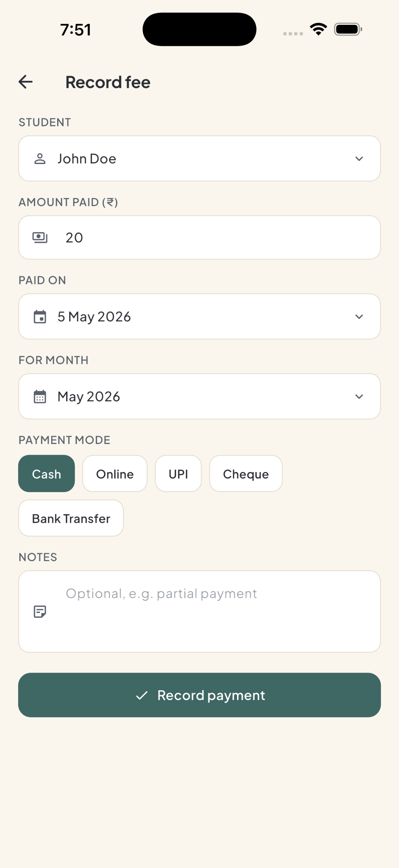This screenshot has height=868, width=401.
Task: Click the optional notes text area
Action: pos(200,615)
